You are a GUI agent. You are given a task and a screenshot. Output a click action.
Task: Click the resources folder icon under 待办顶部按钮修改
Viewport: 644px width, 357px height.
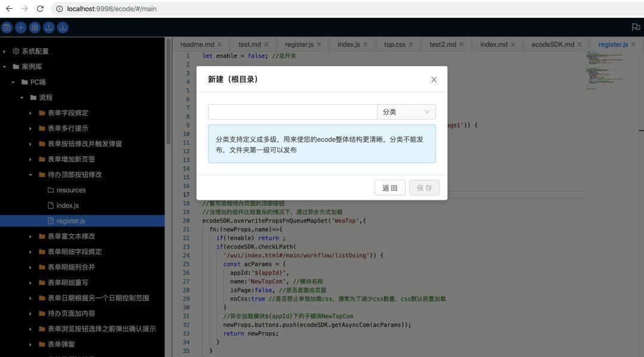coord(51,190)
